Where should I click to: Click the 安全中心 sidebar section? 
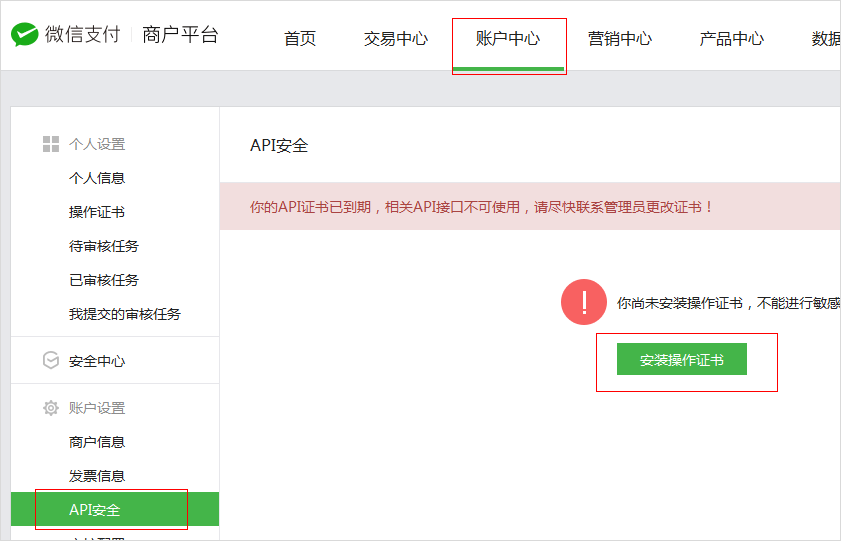click(x=97, y=361)
